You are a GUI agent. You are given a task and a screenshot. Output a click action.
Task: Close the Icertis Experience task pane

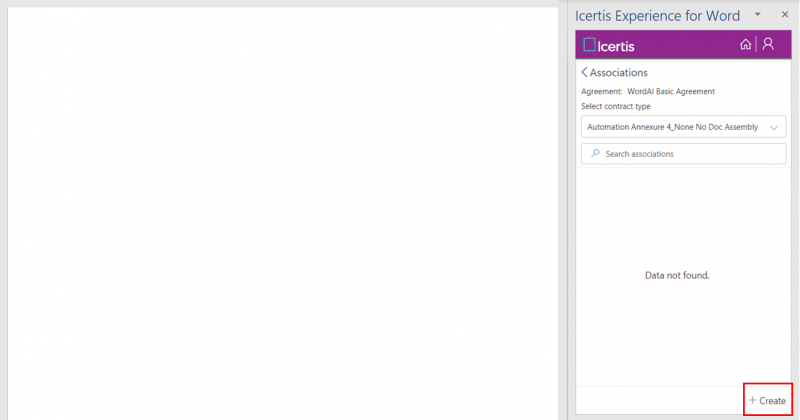click(x=784, y=15)
